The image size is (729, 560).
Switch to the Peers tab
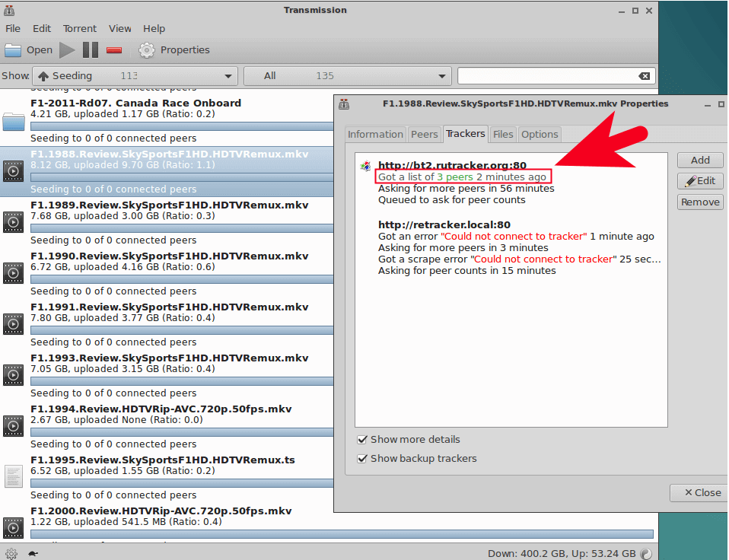coord(425,135)
